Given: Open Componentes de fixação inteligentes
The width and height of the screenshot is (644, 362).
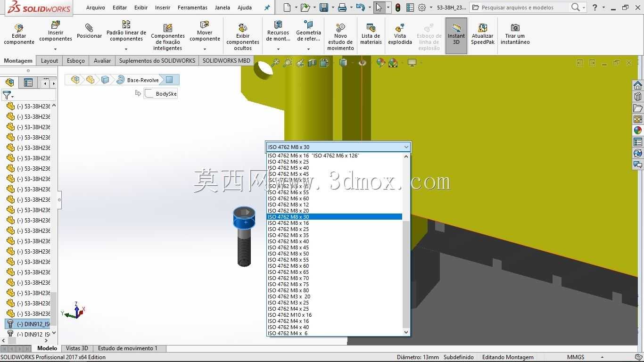Looking at the screenshot, I should 167,37.
